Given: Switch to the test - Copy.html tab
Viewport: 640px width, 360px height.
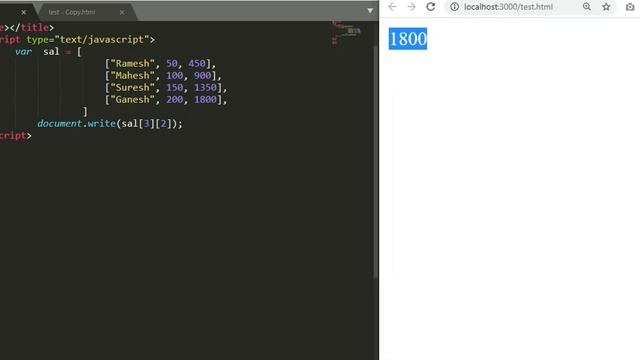Looking at the screenshot, I should tap(72, 12).
